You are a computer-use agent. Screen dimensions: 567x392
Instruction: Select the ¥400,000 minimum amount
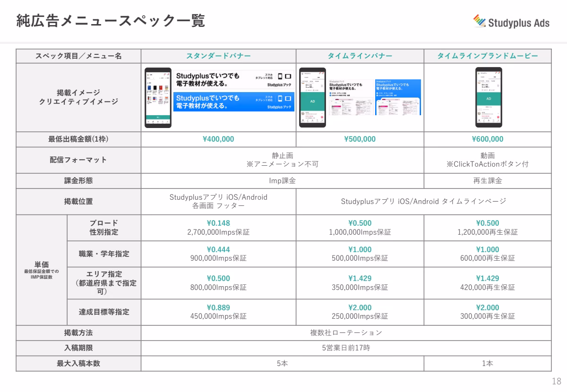pos(218,139)
